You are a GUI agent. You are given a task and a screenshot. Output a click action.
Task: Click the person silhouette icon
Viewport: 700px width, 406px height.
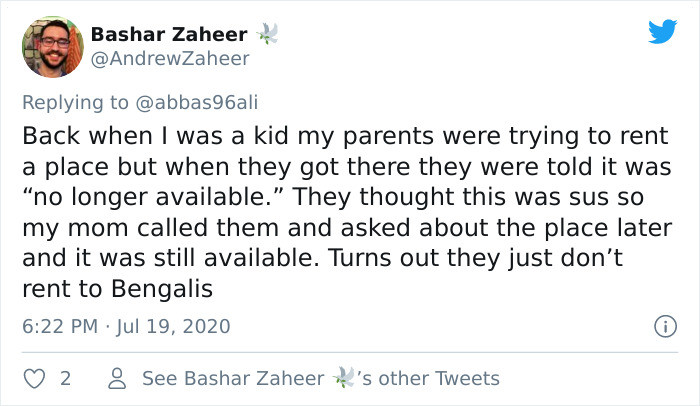(116, 379)
